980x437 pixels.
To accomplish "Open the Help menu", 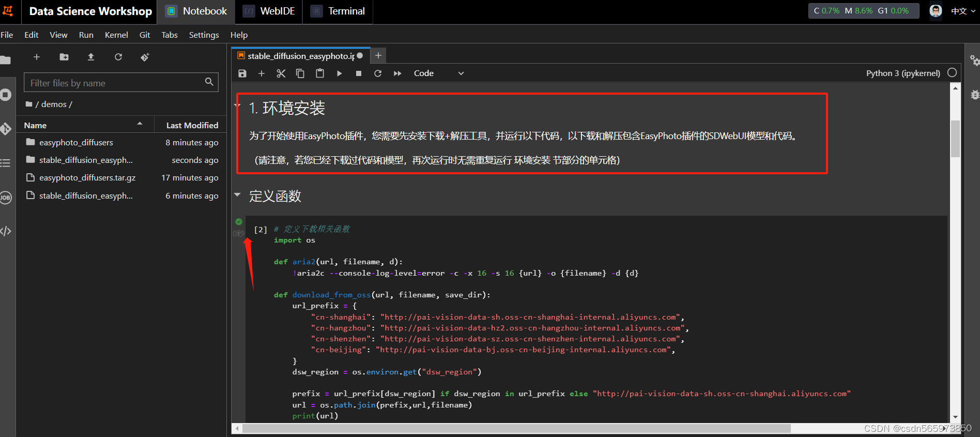I will pos(239,35).
